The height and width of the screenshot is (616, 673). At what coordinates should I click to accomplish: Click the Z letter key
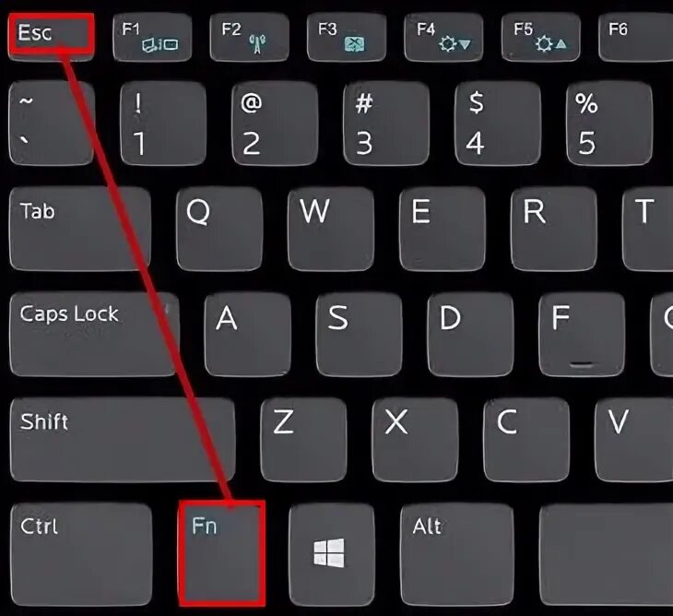click(303, 440)
